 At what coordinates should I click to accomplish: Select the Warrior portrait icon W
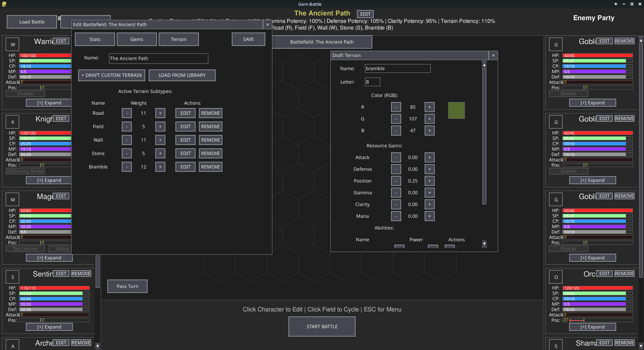click(x=12, y=44)
